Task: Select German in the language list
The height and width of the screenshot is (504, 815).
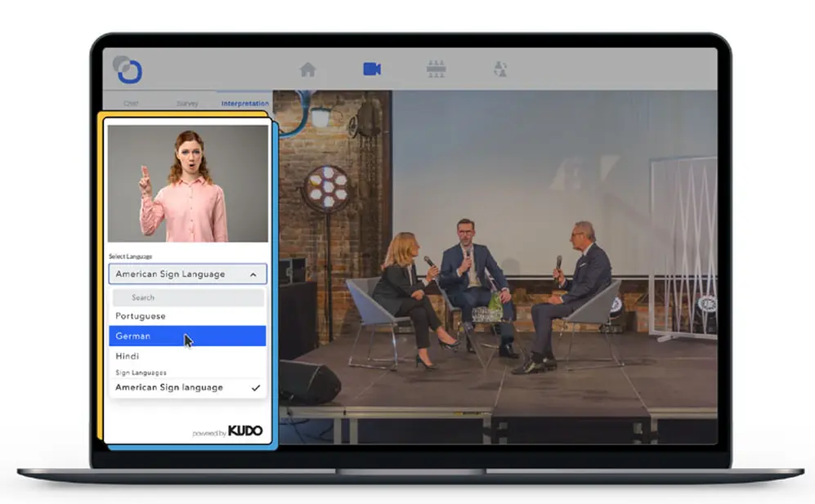Action: (x=188, y=337)
